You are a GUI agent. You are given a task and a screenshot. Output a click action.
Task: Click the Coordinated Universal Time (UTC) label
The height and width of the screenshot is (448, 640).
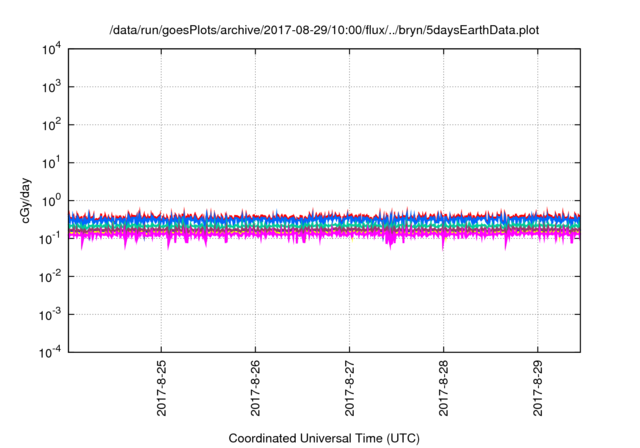point(324,438)
